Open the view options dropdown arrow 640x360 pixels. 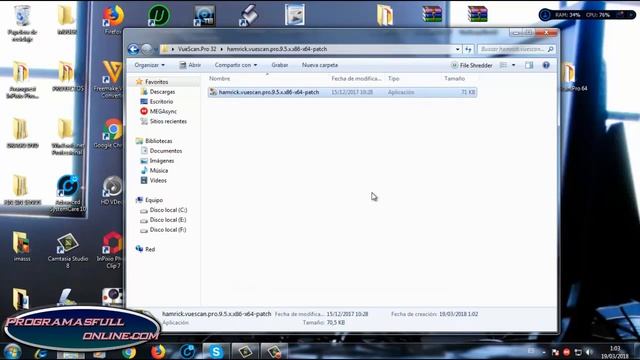tap(513, 65)
